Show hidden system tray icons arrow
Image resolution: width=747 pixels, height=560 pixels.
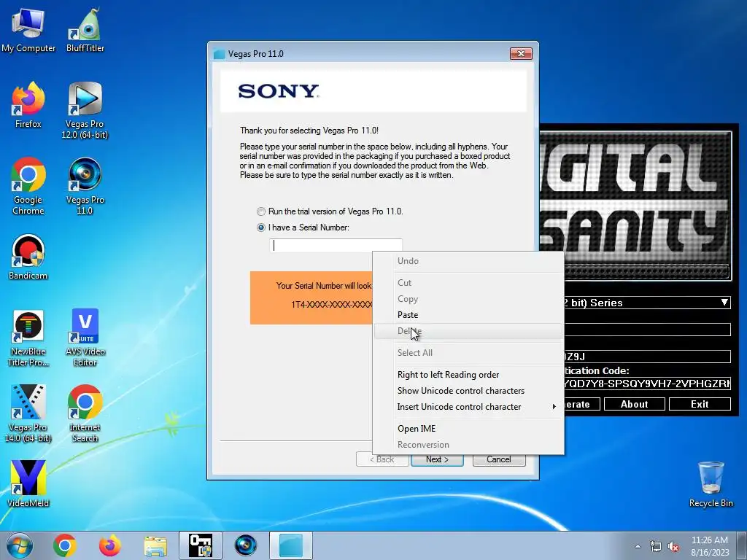(638, 546)
